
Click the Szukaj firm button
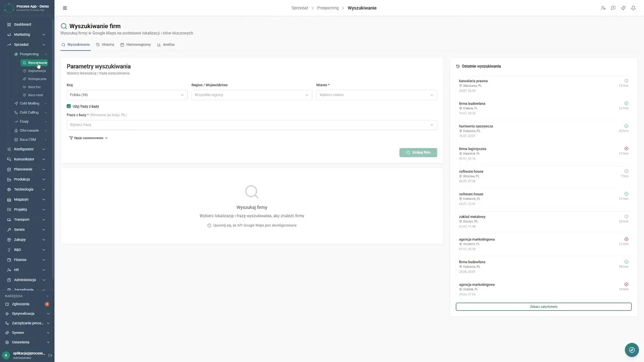(418, 152)
